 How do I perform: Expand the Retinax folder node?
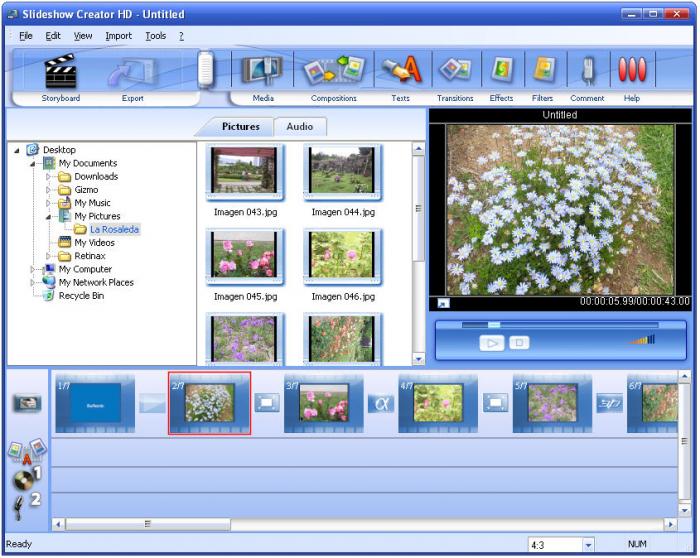48,256
